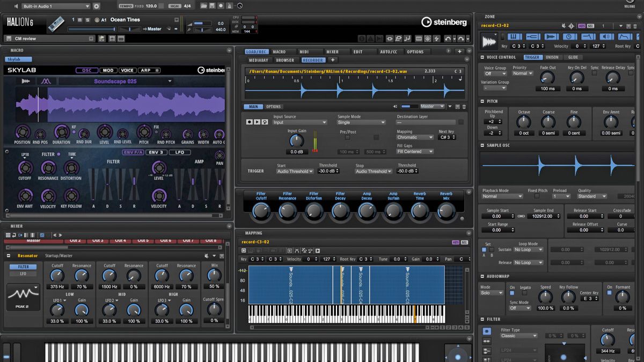Expand the Sample Mode dropdown
This screenshot has width=644, height=362.
coord(361,122)
